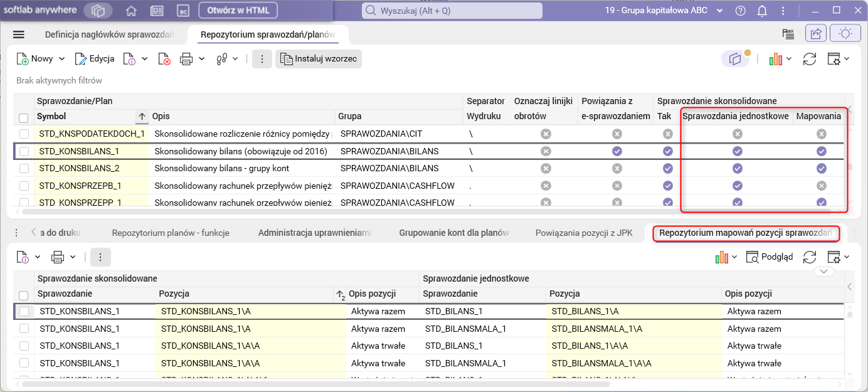The height and width of the screenshot is (392, 868).
Task: Click the Instaluj wzorzec button
Action: [319, 59]
